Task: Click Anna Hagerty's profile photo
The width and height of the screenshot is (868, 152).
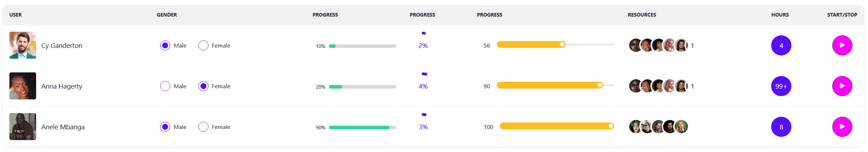Action: [x=23, y=86]
